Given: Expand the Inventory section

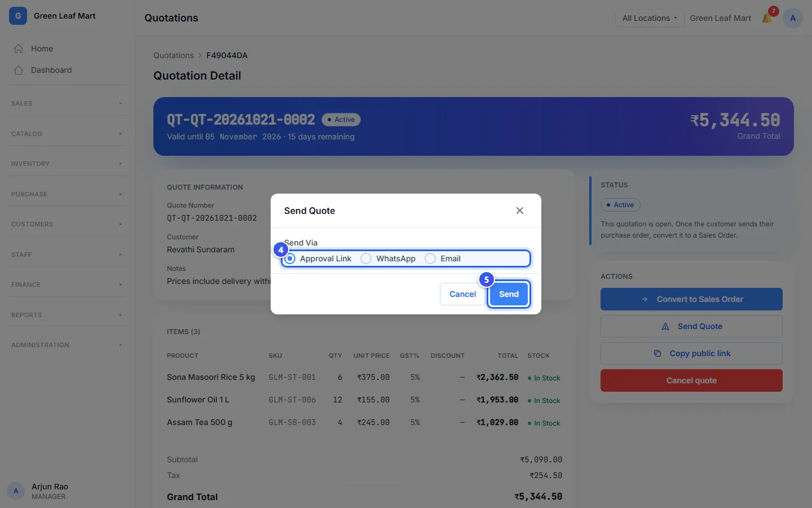Looking at the screenshot, I should click(x=67, y=164).
